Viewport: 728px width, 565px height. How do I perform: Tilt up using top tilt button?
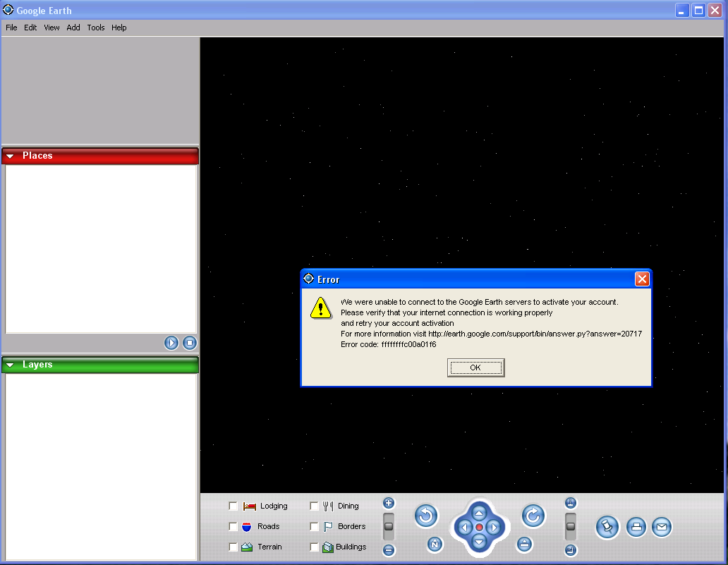(x=571, y=503)
